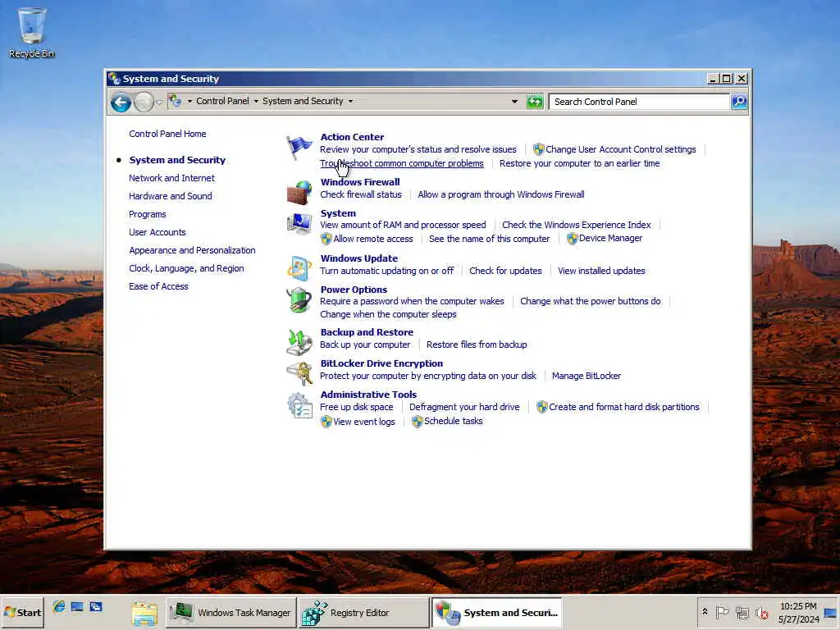Open Appearance and Personalization category
Viewport: 840px width, 630px height.
pos(192,250)
